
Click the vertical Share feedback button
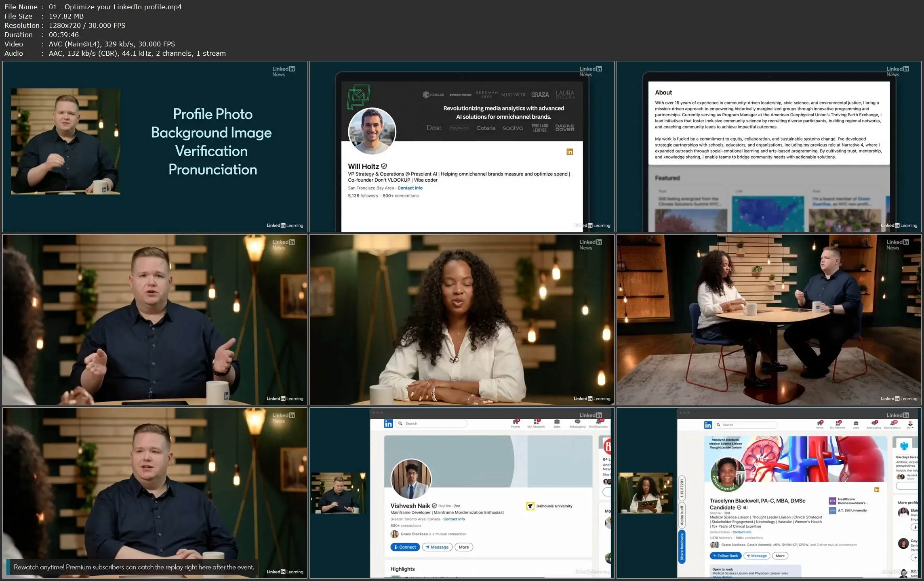[682, 547]
